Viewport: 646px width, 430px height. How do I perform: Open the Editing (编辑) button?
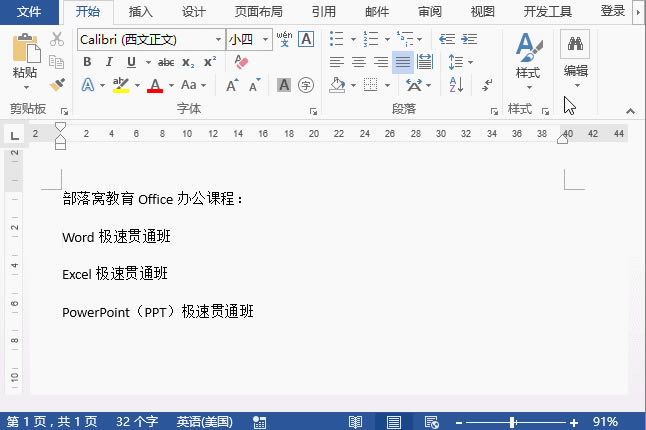[575, 60]
